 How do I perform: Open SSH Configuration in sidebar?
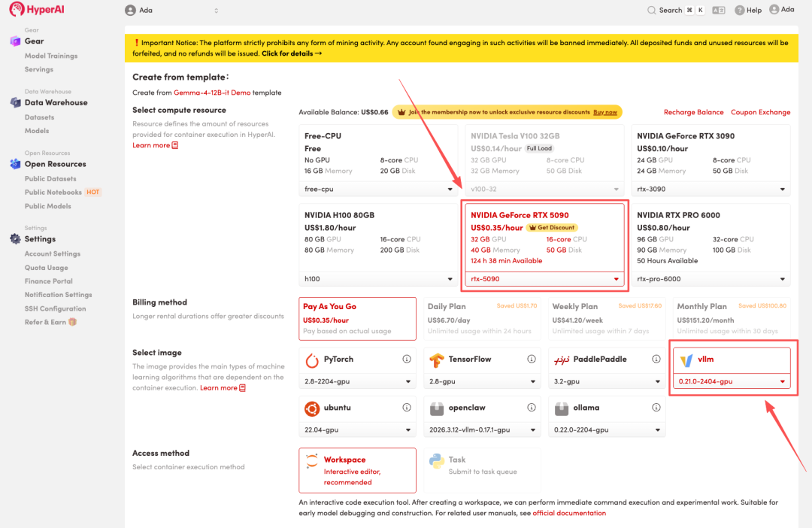[x=55, y=308]
